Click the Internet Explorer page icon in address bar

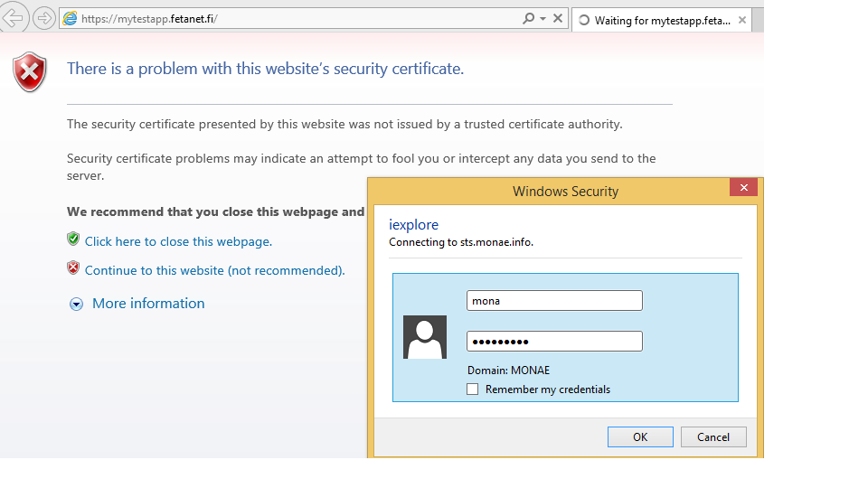point(70,19)
